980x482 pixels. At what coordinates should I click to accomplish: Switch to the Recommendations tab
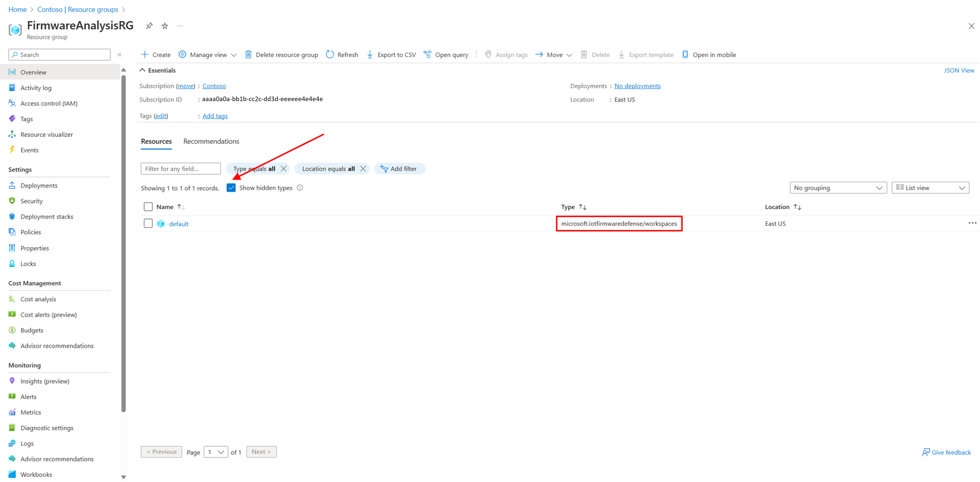[211, 141]
